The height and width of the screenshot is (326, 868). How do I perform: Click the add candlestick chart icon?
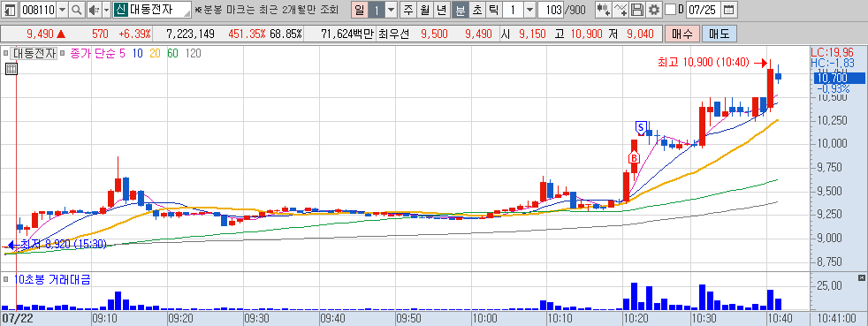click(x=604, y=10)
